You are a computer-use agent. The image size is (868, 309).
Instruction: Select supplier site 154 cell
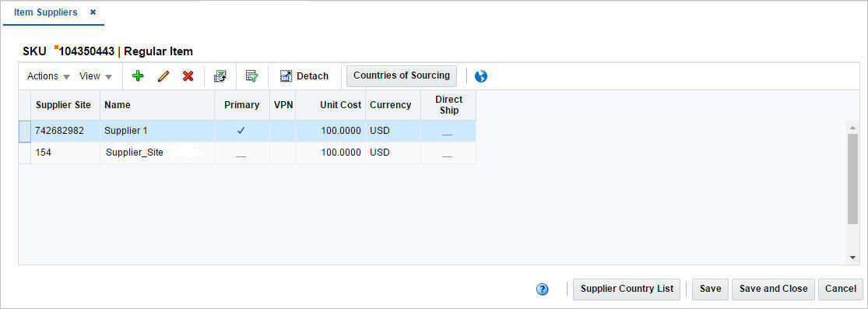tap(65, 153)
